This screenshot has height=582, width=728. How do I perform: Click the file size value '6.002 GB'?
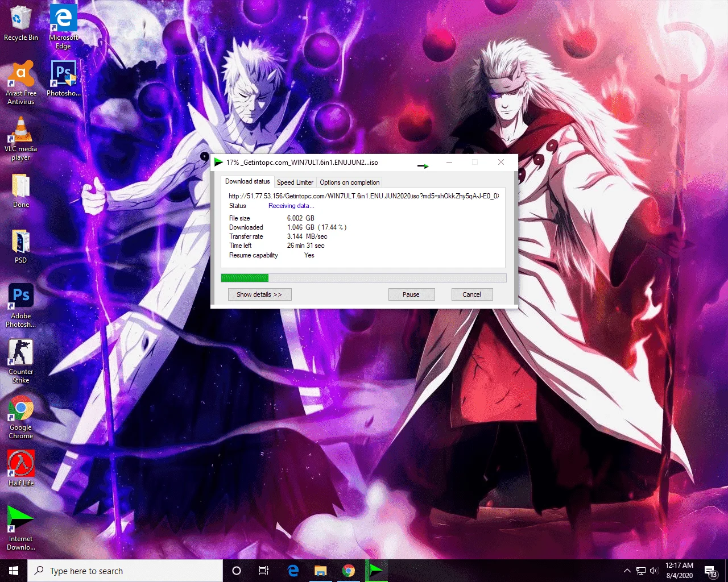[301, 218]
